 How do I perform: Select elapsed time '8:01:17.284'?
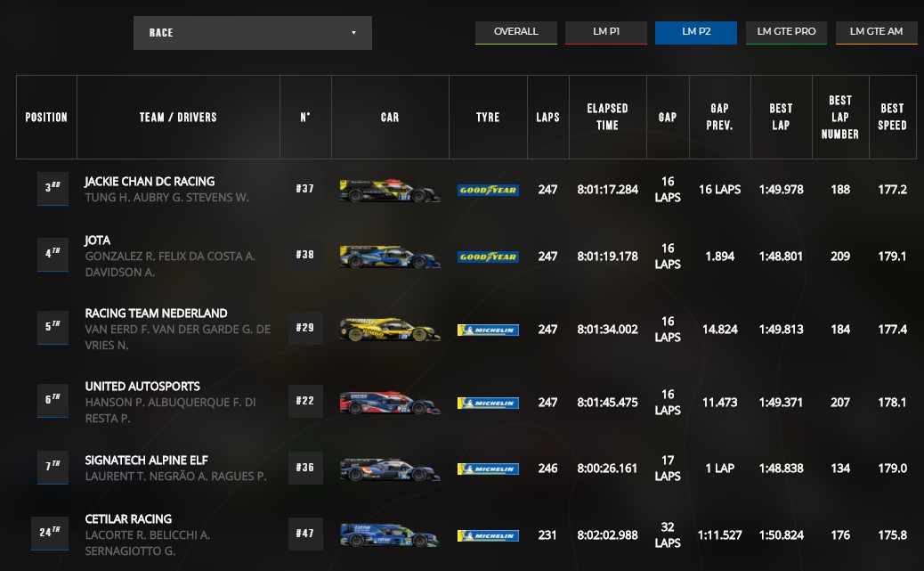608,190
